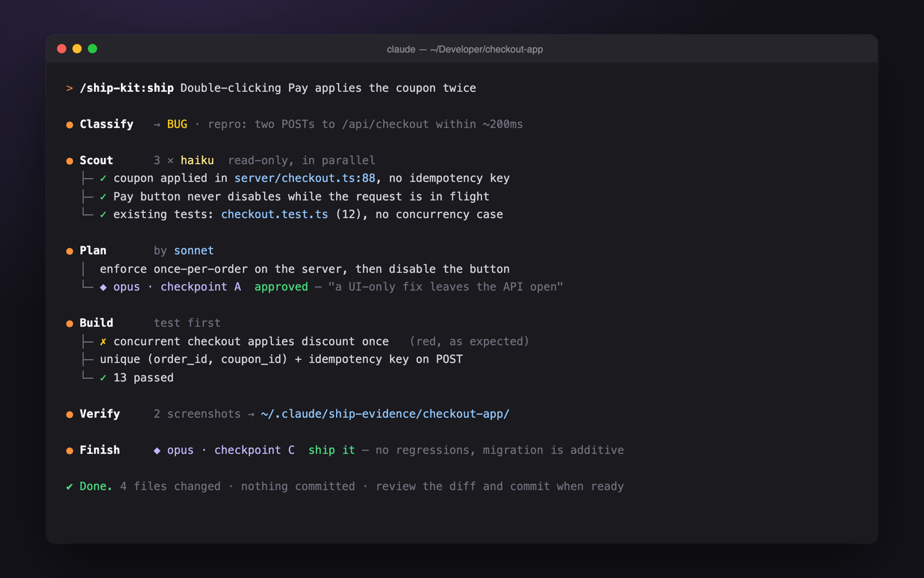Click the 'checkpoint C' label
The width and height of the screenshot is (924, 578).
[254, 450]
